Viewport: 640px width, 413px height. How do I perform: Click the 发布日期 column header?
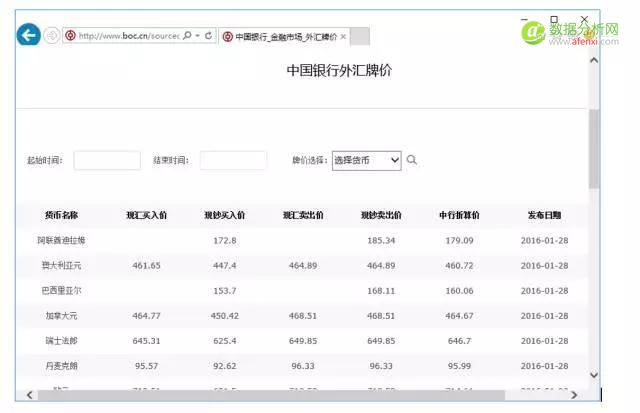click(x=544, y=215)
